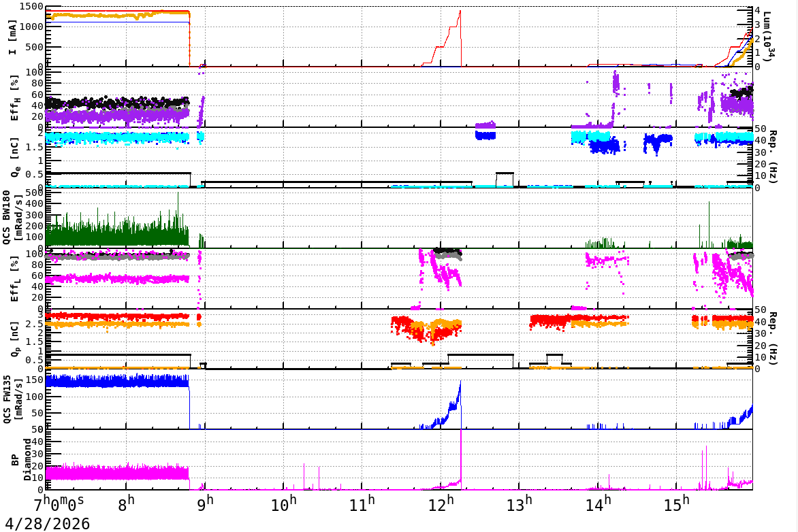The width and height of the screenshot is (798, 532).
Task: Click the 14h time axis label
Action: tap(598, 504)
